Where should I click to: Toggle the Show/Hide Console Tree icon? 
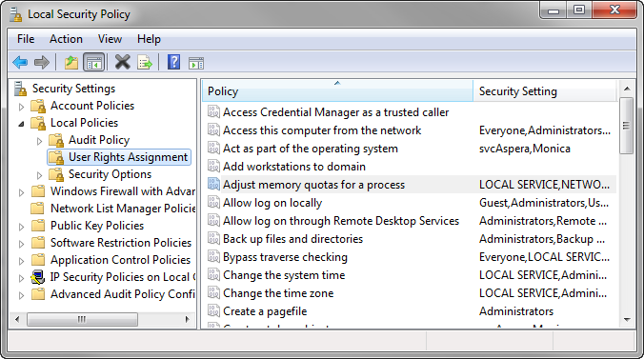coord(93,63)
